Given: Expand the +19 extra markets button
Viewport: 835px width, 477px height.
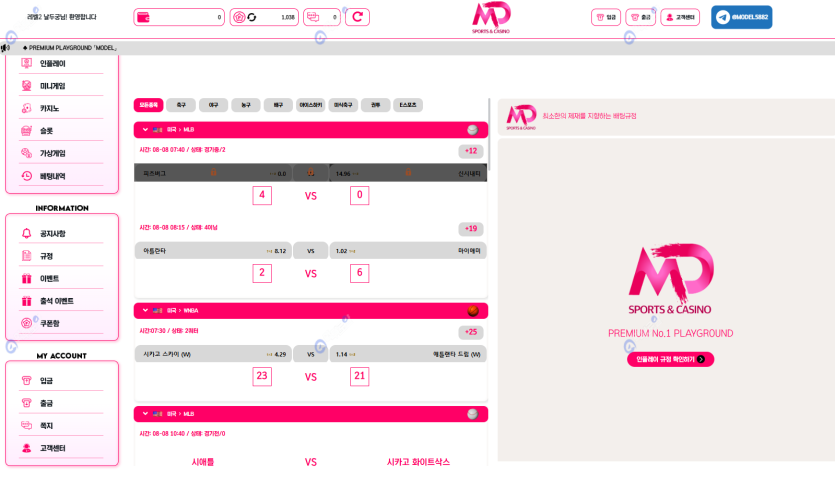Looking at the screenshot, I should [471, 228].
